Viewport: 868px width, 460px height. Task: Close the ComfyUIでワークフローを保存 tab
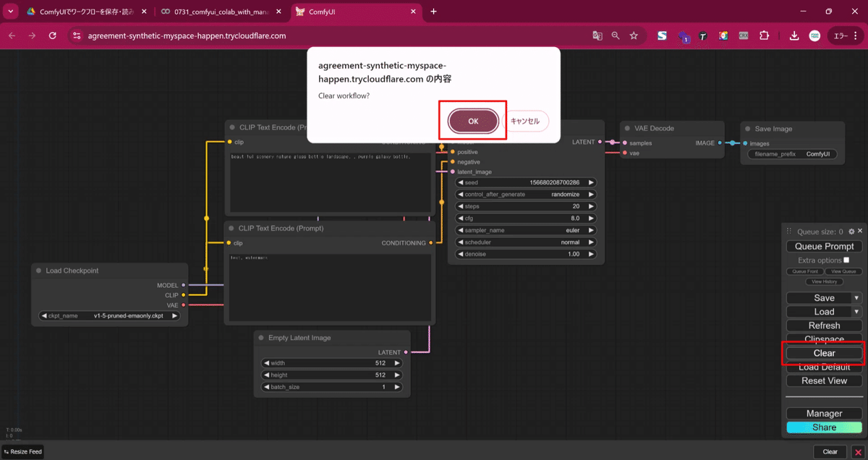pyautogui.click(x=144, y=12)
